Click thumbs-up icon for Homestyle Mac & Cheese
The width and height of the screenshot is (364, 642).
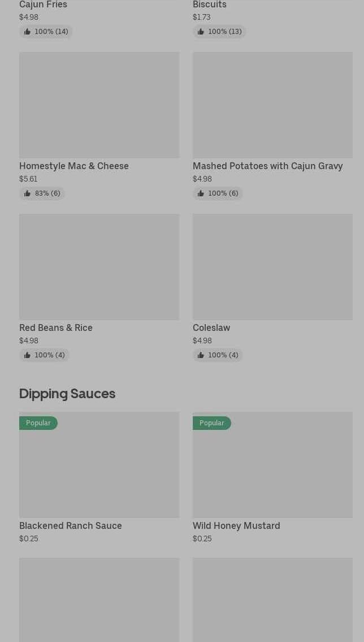27,193
